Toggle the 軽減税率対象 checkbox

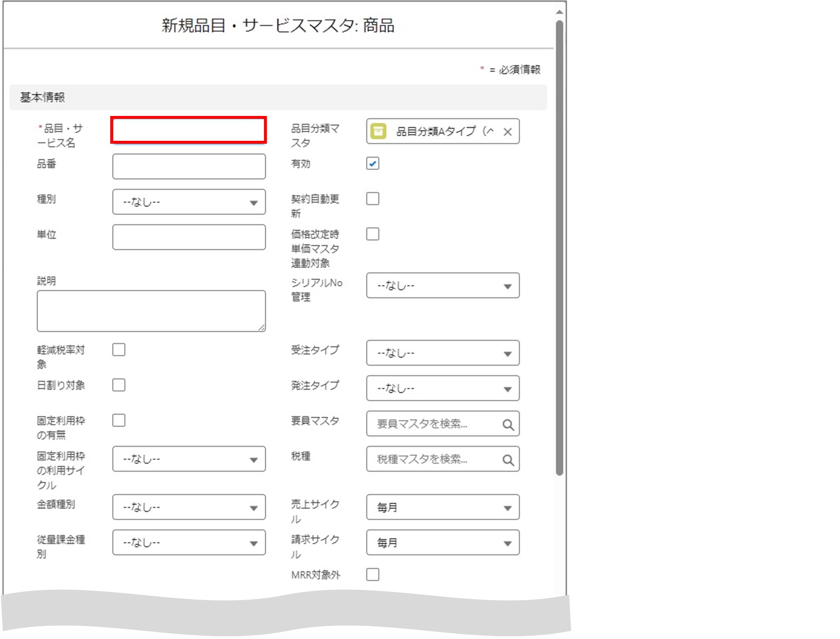pos(119,350)
